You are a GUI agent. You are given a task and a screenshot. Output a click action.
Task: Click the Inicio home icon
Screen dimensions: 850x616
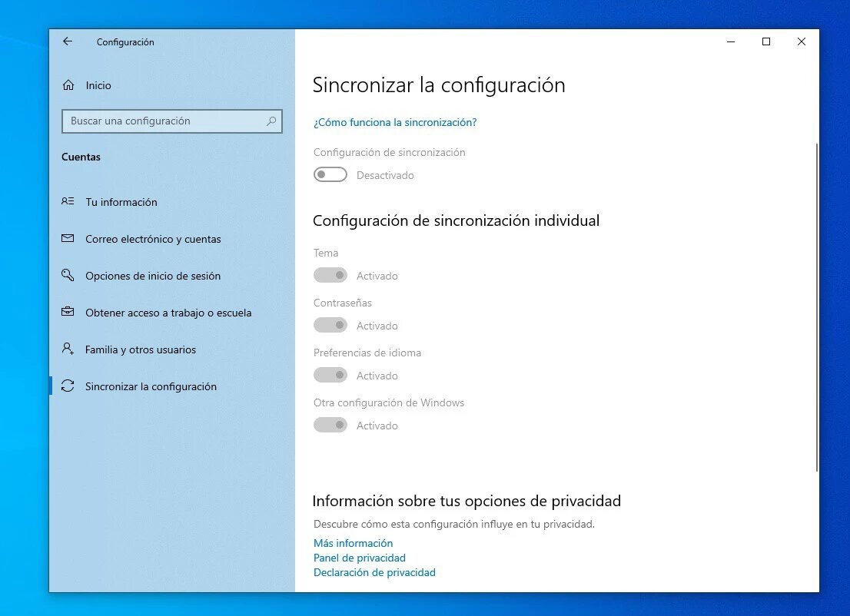pos(68,85)
